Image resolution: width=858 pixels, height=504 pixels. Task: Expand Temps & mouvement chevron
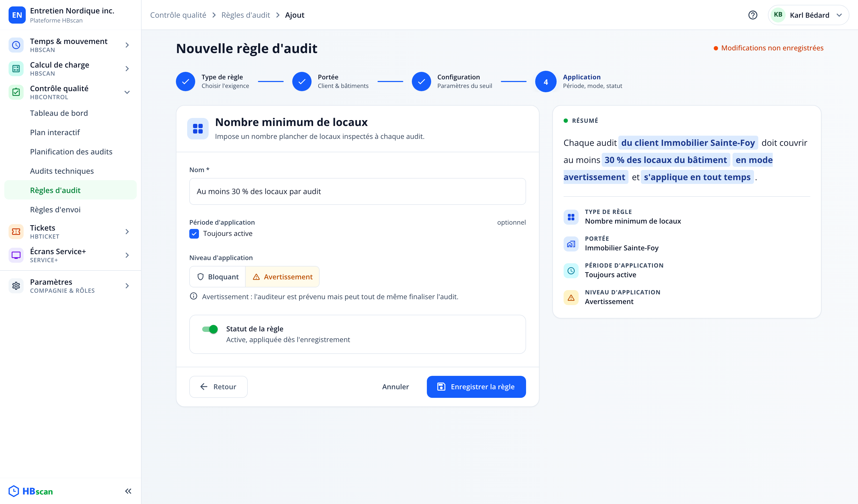point(127,45)
